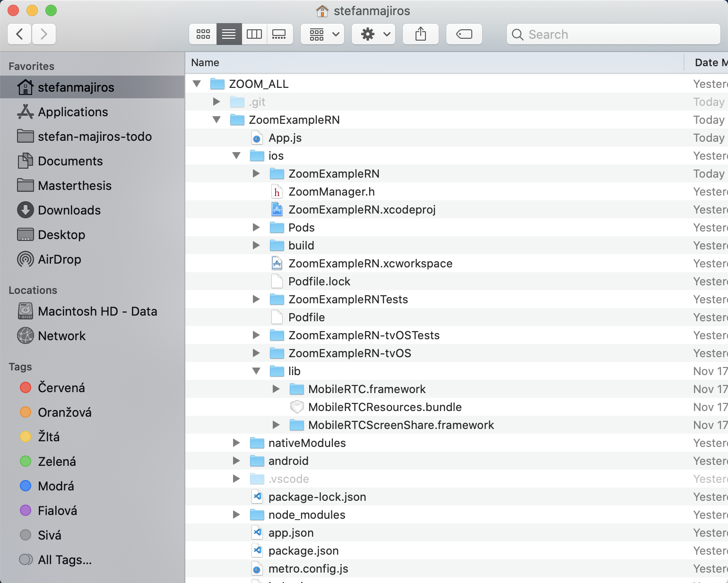728x583 pixels.
Task: Filter by the purple Fialová tag
Action: click(92, 511)
